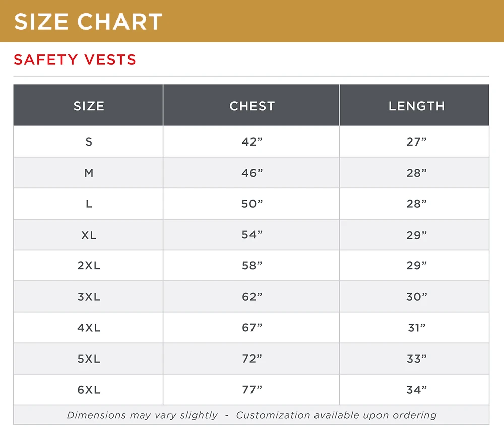Viewport: 504px width, 429px height.
Task: Select the CHEST column header
Action: (252, 106)
